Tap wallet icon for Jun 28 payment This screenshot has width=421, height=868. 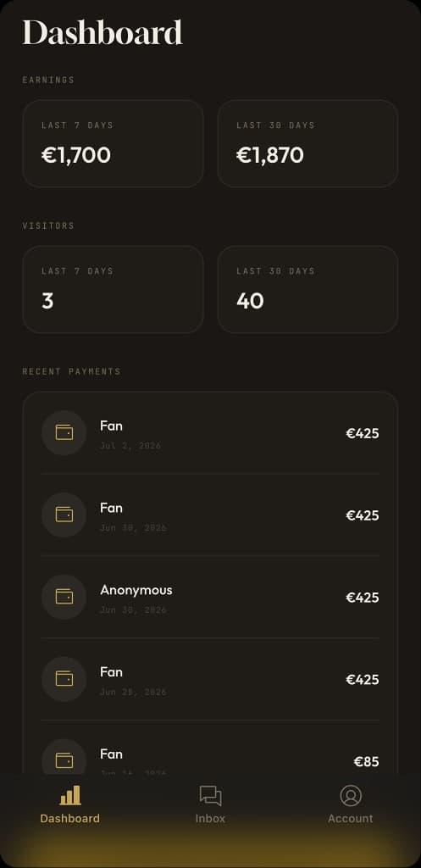coord(64,679)
